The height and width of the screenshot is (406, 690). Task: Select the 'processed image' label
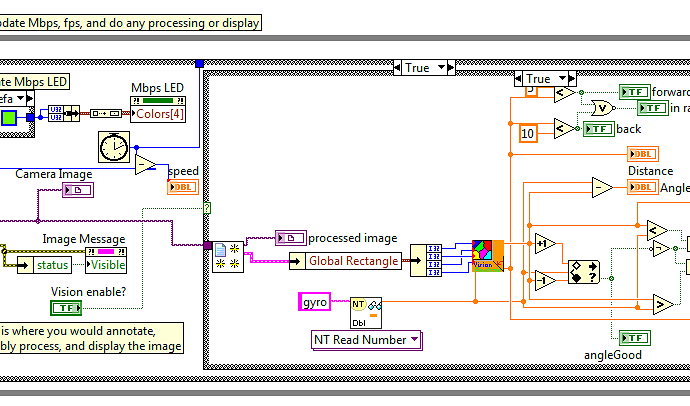pyautogui.click(x=352, y=238)
